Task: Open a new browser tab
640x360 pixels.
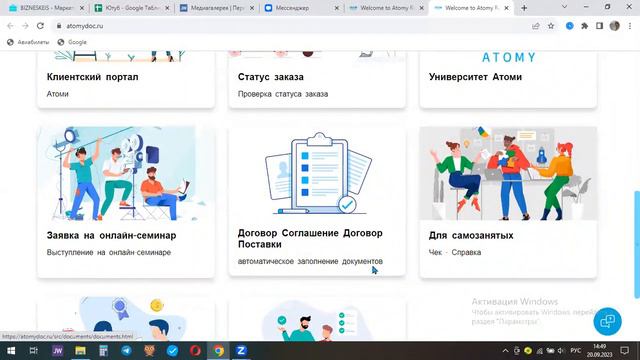Action: 524,8
